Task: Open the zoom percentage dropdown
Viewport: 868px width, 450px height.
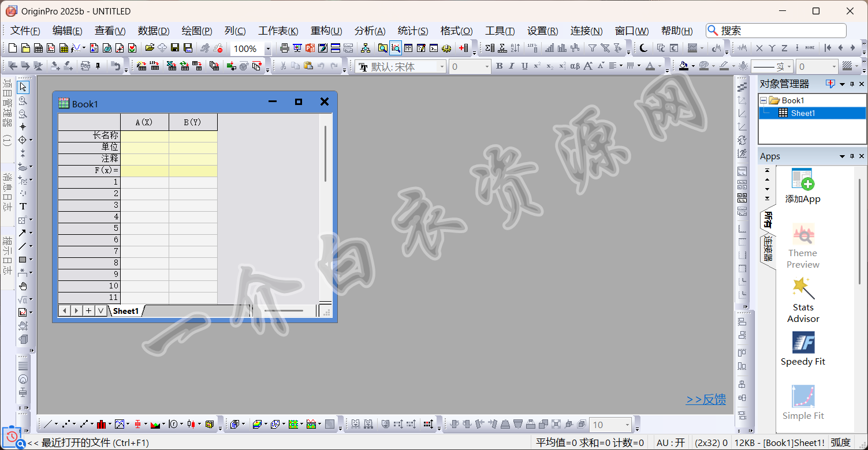Action: (267, 49)
